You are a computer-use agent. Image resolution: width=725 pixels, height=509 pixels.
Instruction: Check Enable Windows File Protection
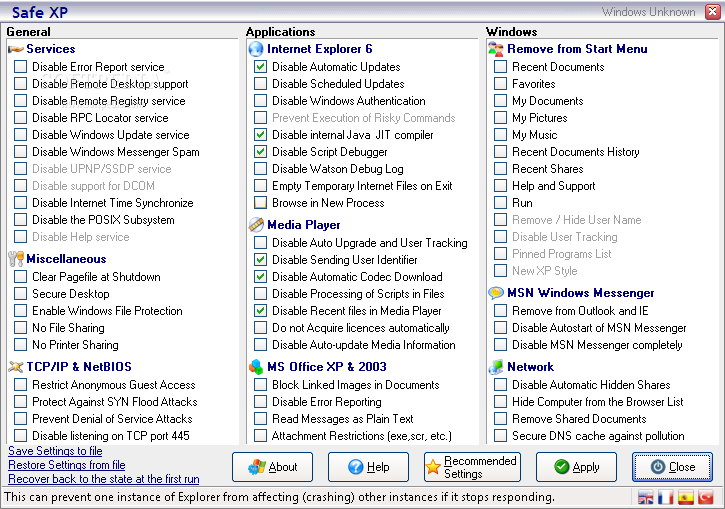point(20,311)
